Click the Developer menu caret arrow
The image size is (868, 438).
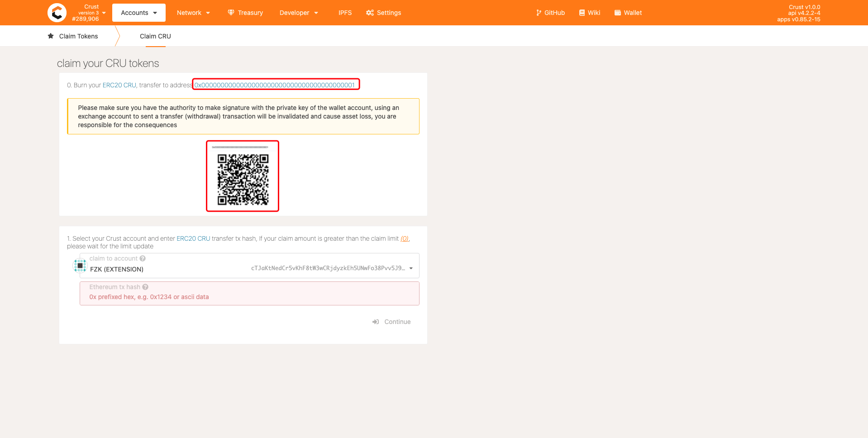pyautogui.click(x=316, y=13)
